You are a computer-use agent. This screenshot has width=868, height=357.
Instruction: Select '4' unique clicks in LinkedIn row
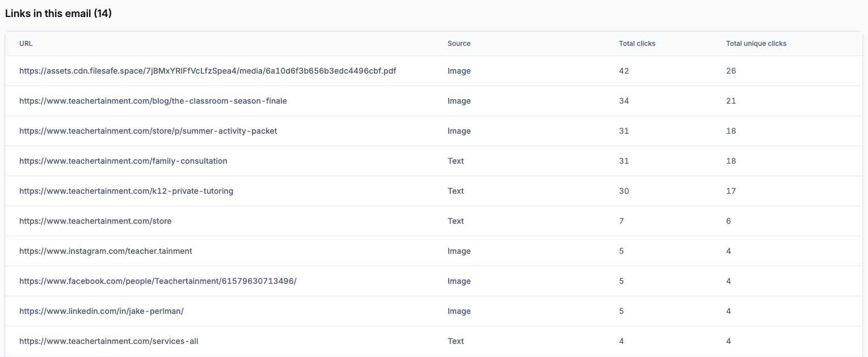[x=728, y=311]
